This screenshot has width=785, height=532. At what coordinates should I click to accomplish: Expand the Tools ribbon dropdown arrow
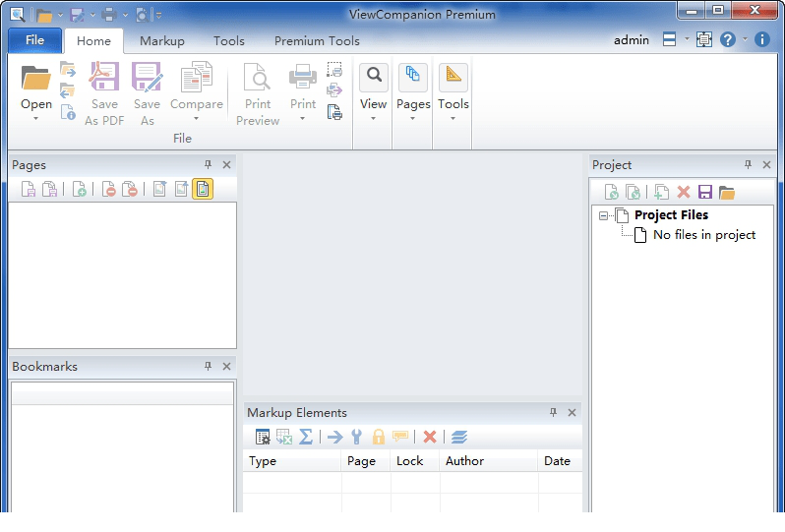coord(453,119)
